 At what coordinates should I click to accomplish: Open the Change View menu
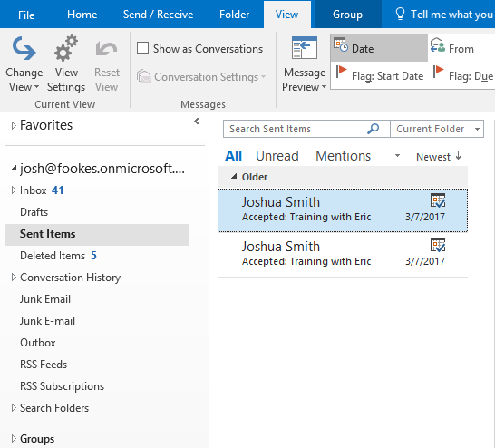coord(24,64)
